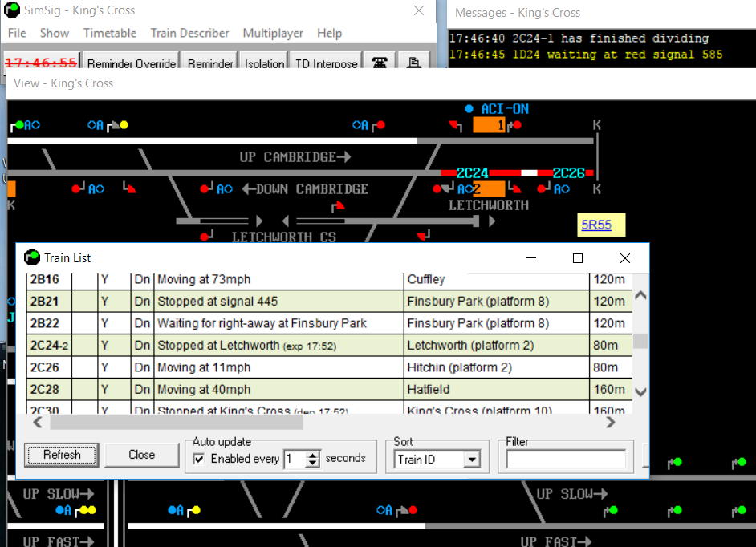Click the Filter input field

coord(566,460)
